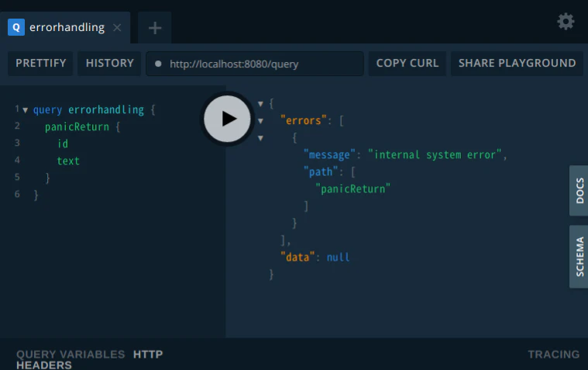
Task: Click the "data" key in response
Action: point(297,258)
